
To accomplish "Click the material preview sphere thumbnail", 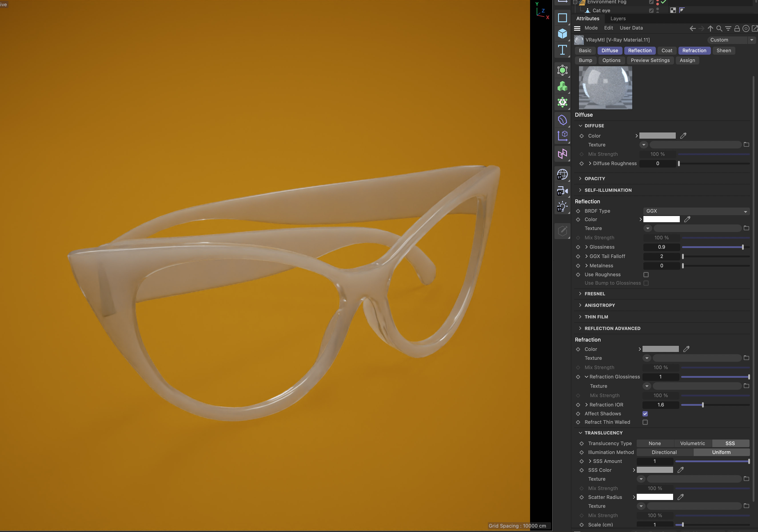I will click(x=605, y=88).
